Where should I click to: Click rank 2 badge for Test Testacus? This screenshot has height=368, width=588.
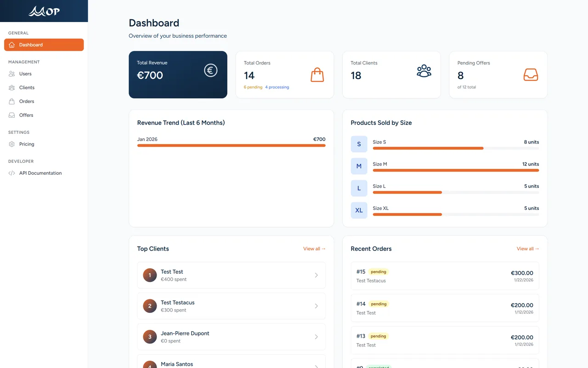point(150,306)
